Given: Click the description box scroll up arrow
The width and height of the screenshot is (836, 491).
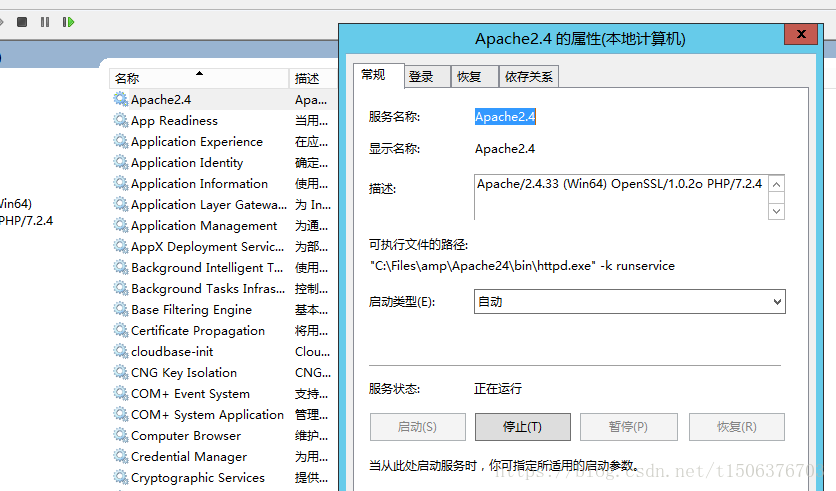Looking at the screenshot, I should pos(776,184).
